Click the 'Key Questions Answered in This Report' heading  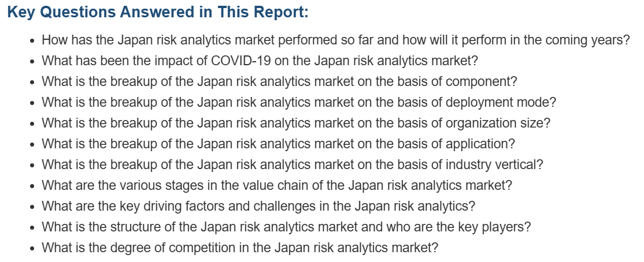pyautogui.click(x=158, y=12)
